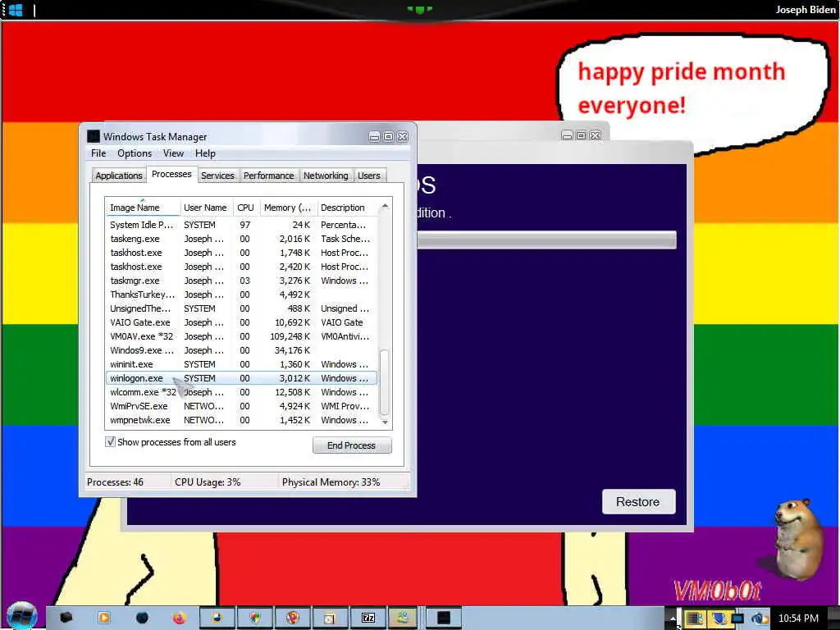Viewport: 840px width, 630px height.
Task: Select the taskeng.exe process
Action: (x=241, y=239)
